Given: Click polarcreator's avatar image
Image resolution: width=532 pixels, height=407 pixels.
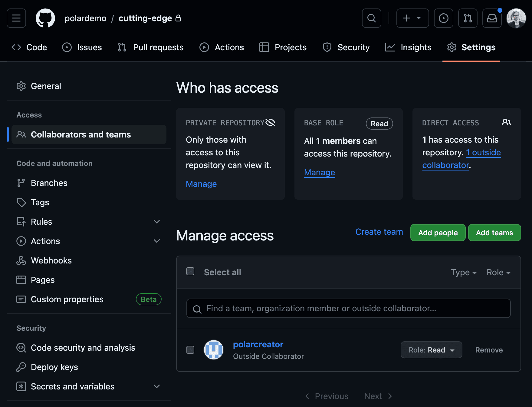Looking at the screenshot, I should click(214, 350).
